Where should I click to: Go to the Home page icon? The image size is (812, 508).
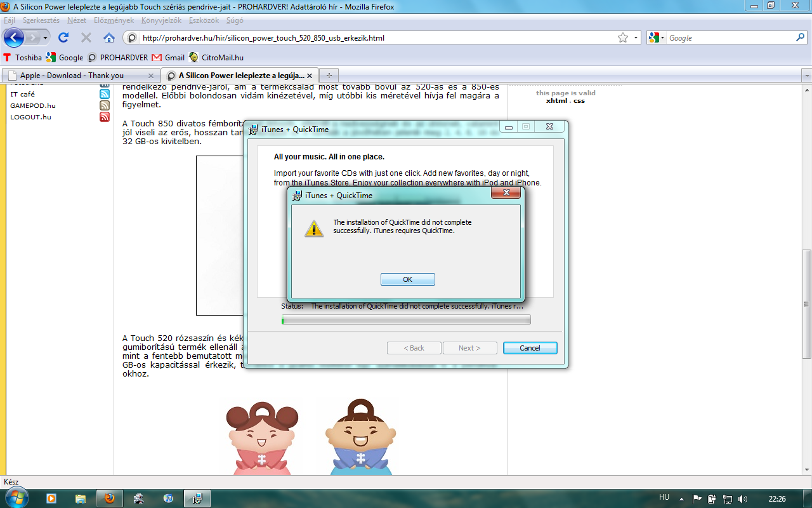tap(109, 37)
